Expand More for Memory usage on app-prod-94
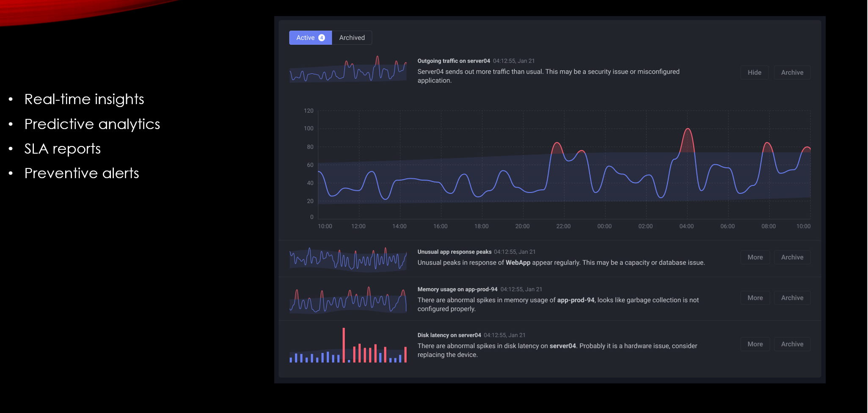 (755, 298)
